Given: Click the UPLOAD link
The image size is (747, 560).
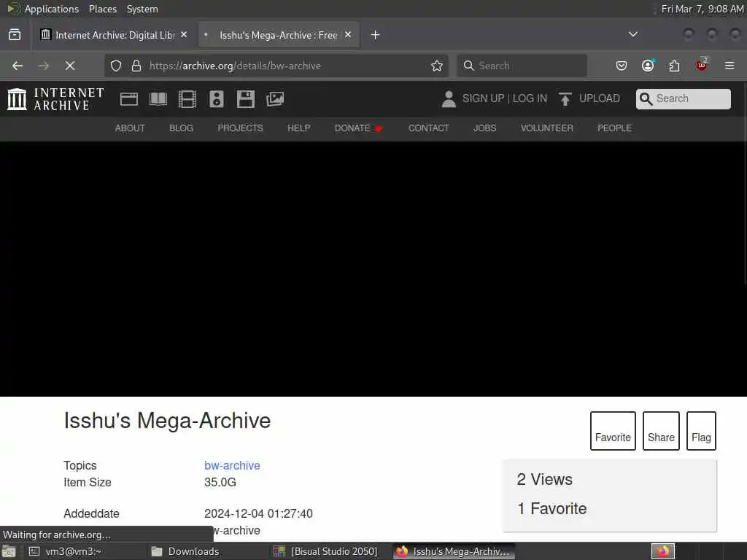Looking at the screenshot, I should click(x=600, y=98).
